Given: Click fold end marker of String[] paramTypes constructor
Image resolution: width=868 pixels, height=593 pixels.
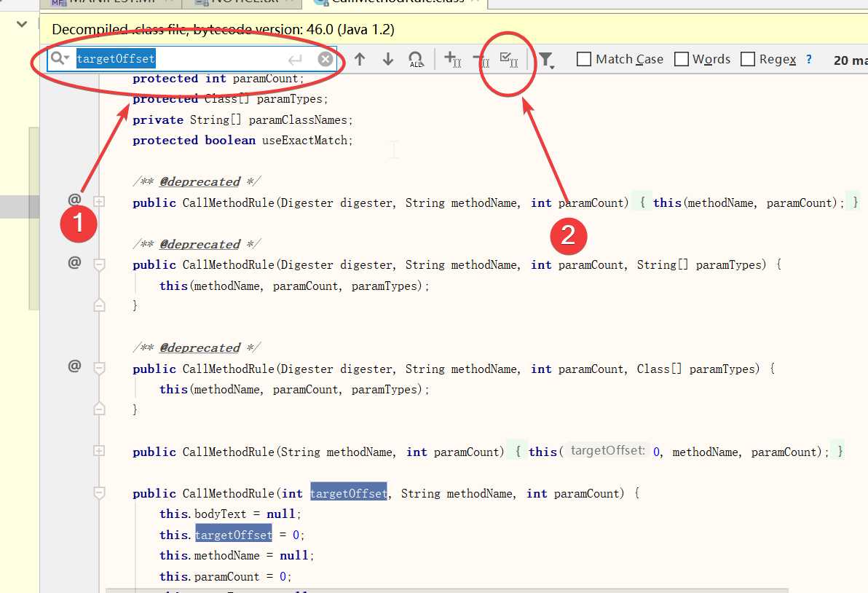Looking at the screenshot, I should click(x=99, y=305).
